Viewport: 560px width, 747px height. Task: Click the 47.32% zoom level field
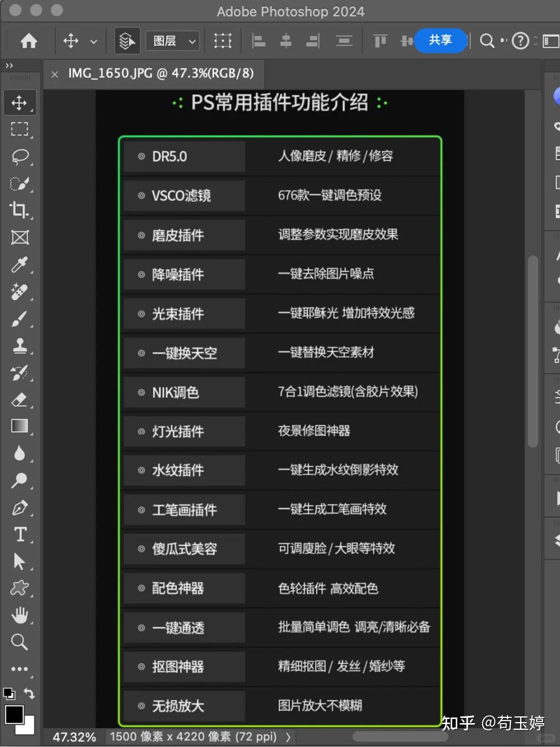pos(75,737)
